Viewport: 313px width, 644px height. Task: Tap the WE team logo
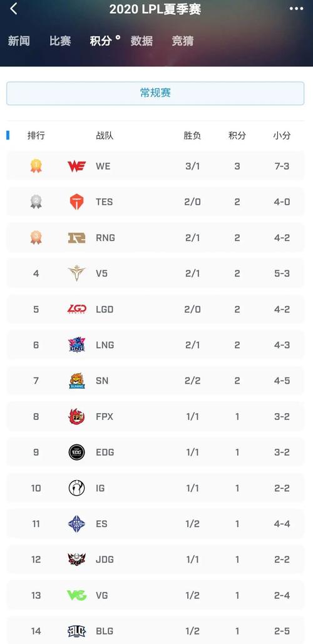click(x=77, y=166)
